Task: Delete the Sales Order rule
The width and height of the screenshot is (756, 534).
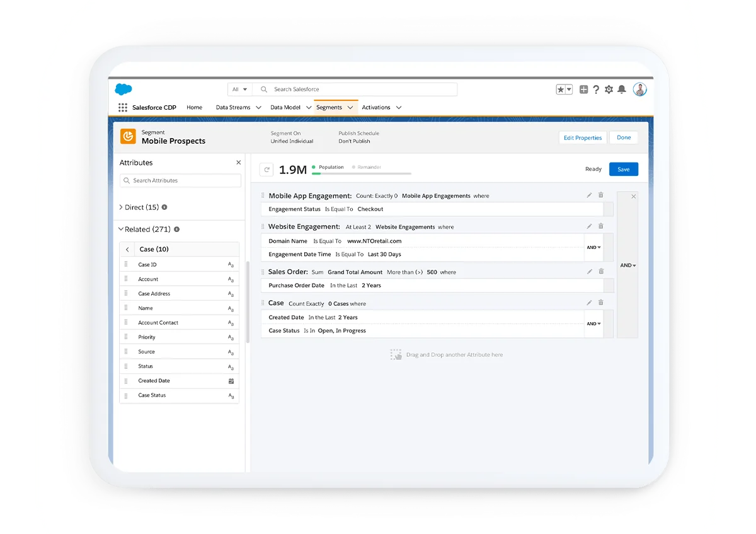Action: (x=601, y=272)
